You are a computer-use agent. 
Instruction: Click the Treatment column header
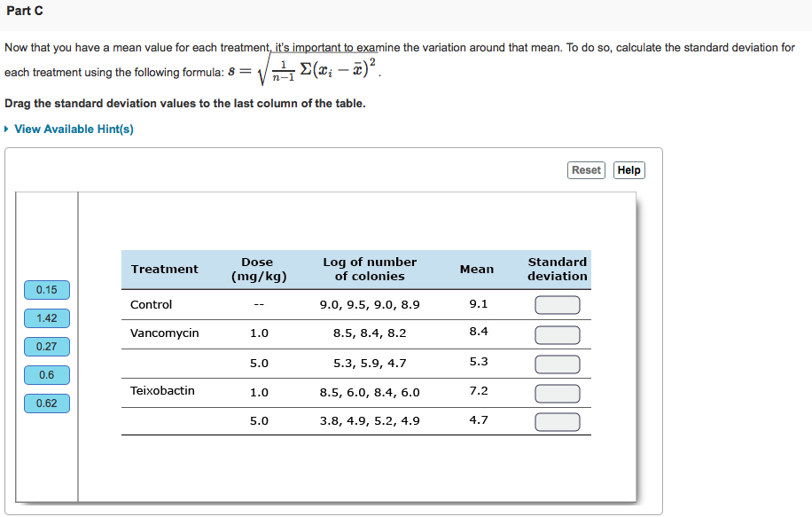point(164,270)
